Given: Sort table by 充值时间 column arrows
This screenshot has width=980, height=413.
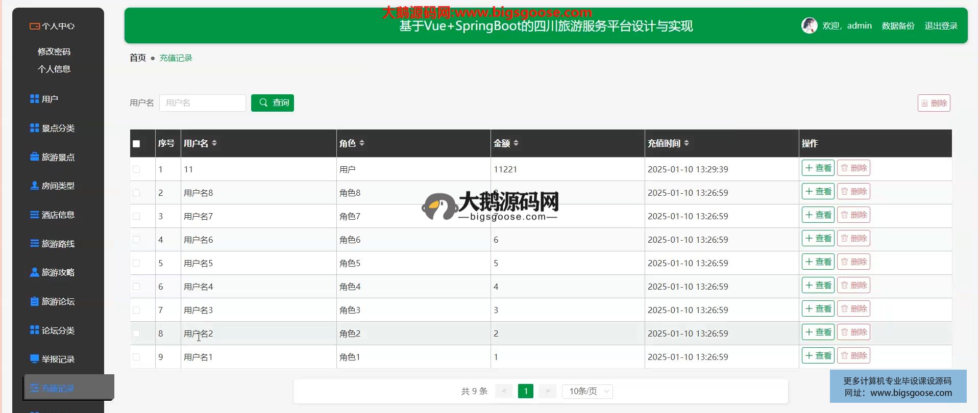Looking at the screenshot, I should tap(687, 143).
